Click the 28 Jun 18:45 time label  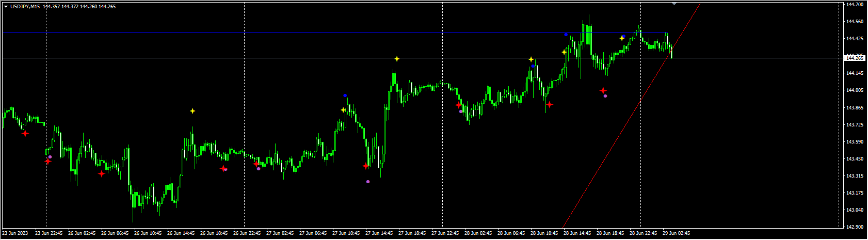click(610, 233)
